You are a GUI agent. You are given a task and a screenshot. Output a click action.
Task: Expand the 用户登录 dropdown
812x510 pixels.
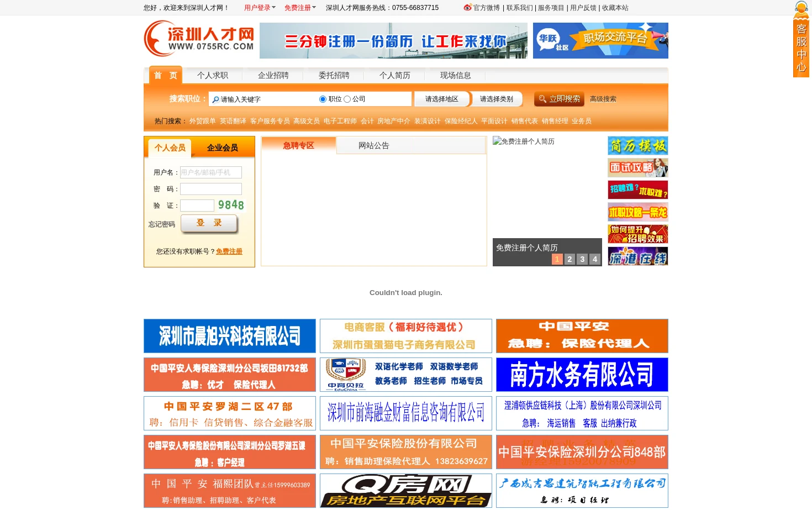(260, 8)
